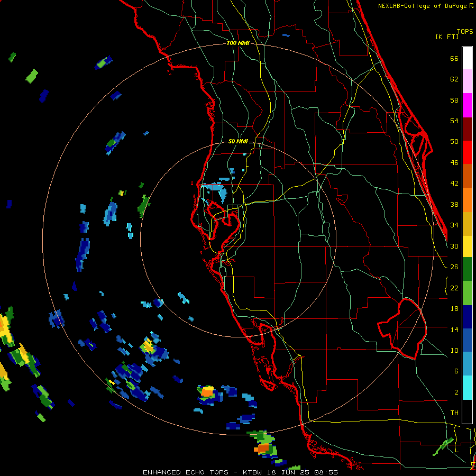Image resolution: width=476 pixels, height=476 pixels.
Task: Pick the cyan legend swatch
Action: pyautogui.click(x=467, y=387)
